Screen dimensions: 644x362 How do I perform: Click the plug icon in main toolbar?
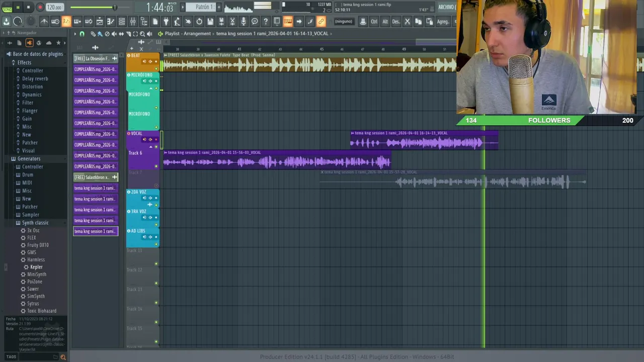166,22
